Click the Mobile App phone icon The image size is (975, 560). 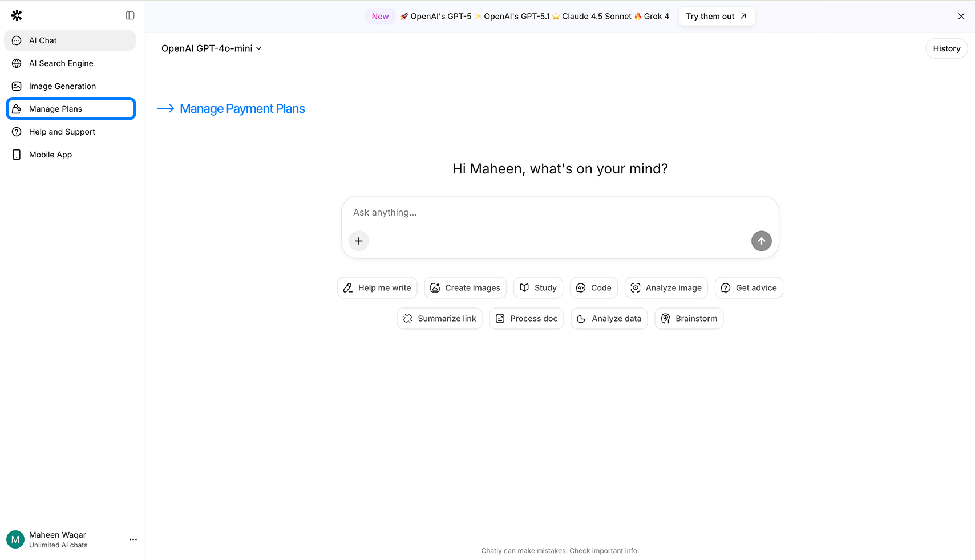coord(17,155)
